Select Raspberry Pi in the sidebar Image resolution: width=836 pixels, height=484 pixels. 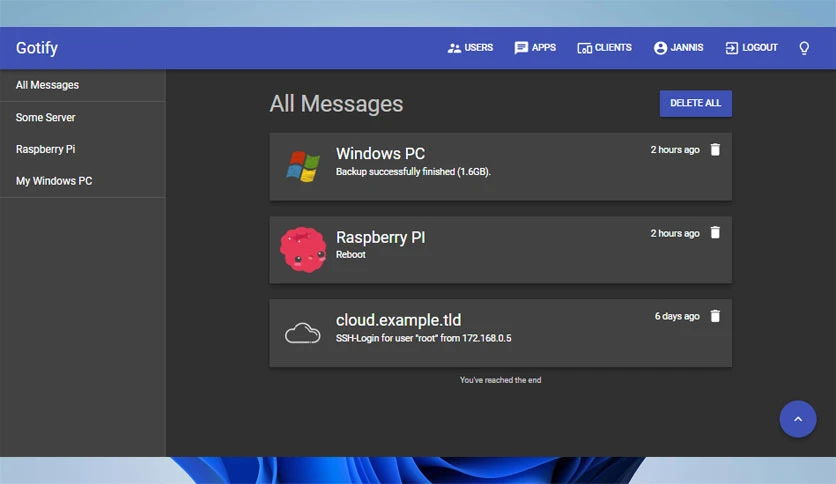tap(83, 149)
